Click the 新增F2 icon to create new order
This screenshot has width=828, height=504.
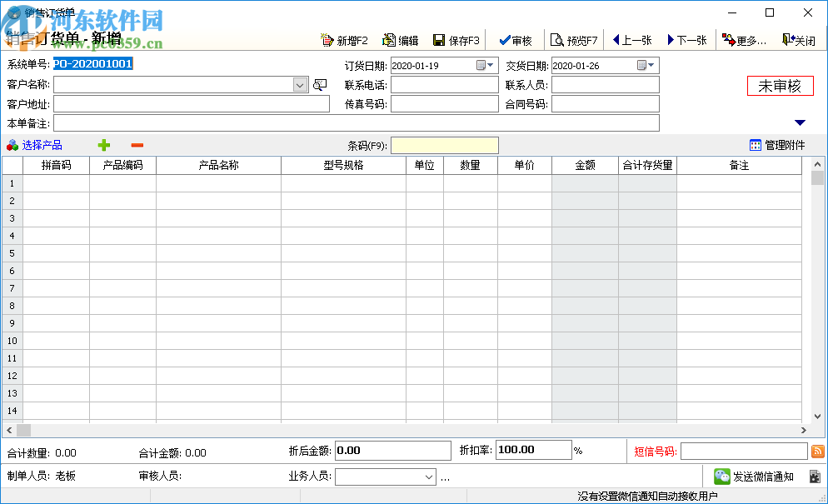[327, 39]
